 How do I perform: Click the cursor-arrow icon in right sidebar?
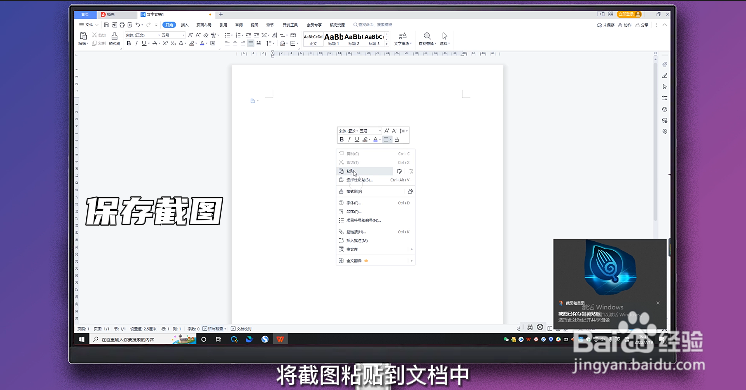coord(665,87)
